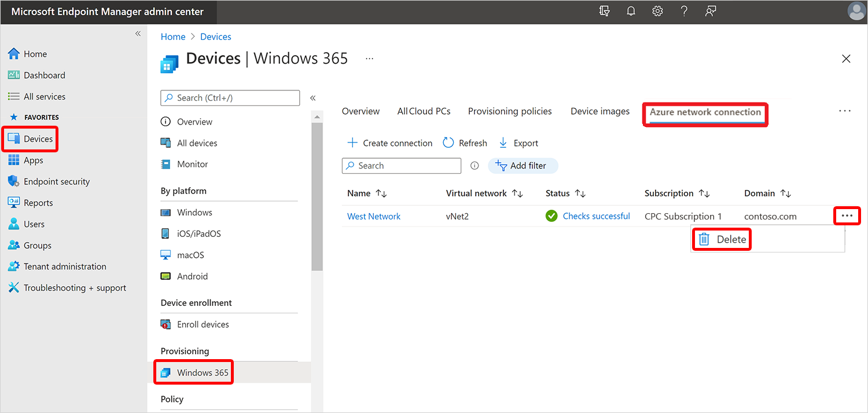
Task: Sort by the Subscription column
Action: click(x=677, y=193)
